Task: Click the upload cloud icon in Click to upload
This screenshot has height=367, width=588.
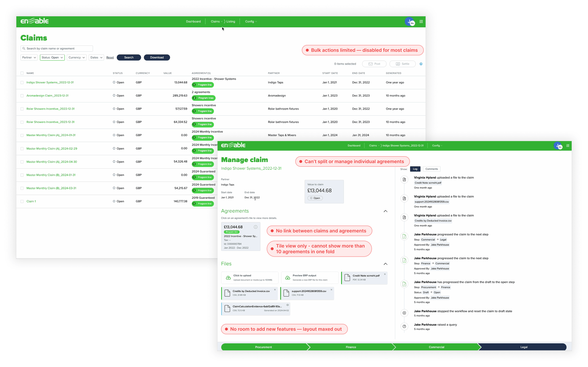Action: [228, 278]
